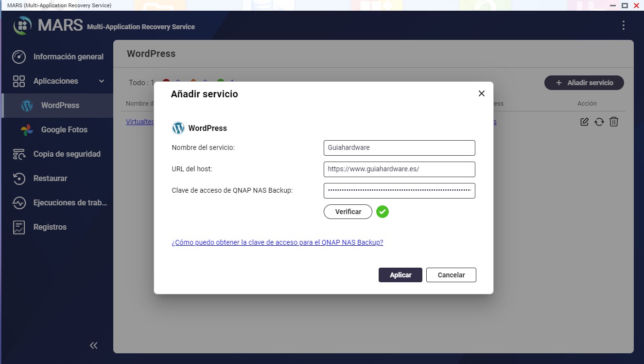The image size is (644, 364).
Task: Click the Clave de acceso password field
Action: pyautogui.click(x=400, y=190)
